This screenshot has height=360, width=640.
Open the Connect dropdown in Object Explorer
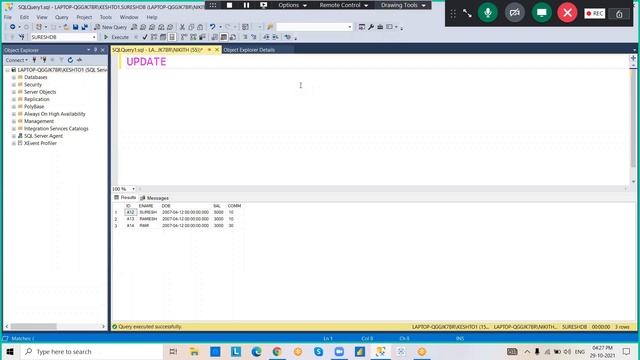pyautogui.click(x=16, y=60)
